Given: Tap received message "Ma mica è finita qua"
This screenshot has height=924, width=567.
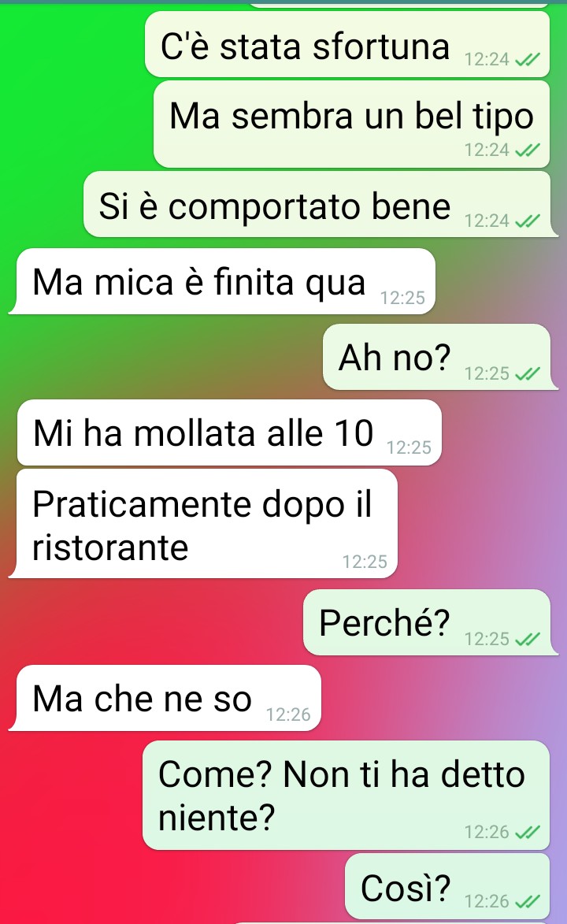Looking at the screenshot, I should coord(221,281).
